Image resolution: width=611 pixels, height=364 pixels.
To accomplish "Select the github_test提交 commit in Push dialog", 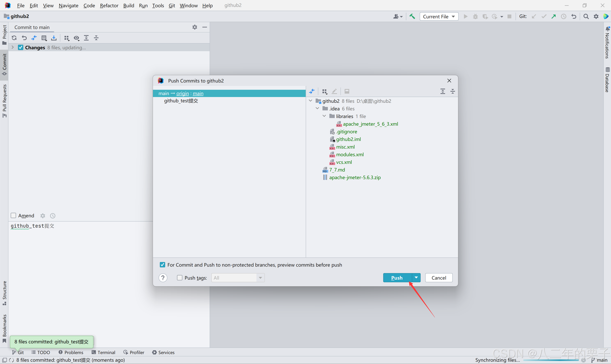I will [x=181, y=101].
